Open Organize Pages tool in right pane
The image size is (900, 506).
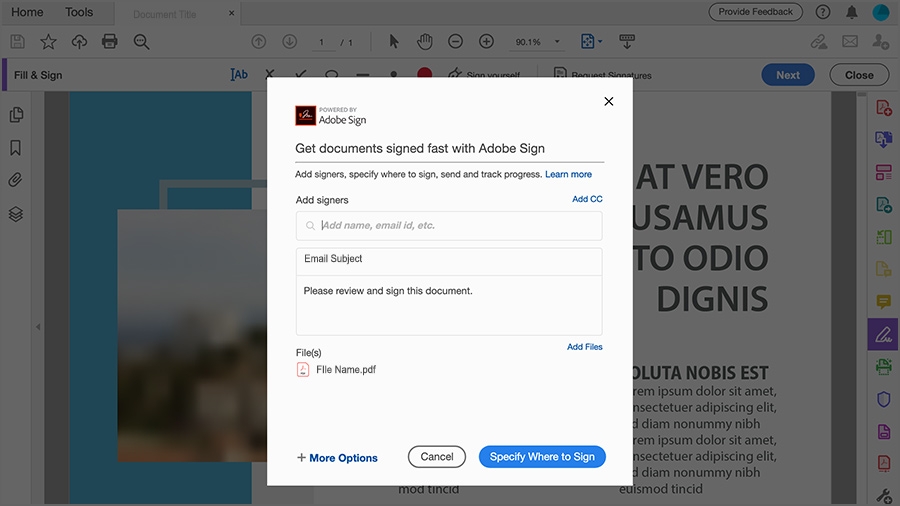(883, 172)
